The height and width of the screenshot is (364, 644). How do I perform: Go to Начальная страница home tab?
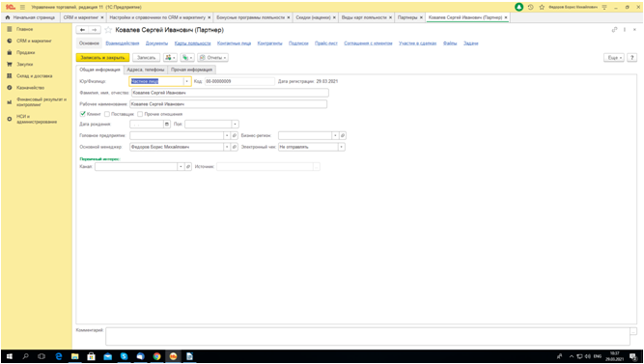coord(30,17)
